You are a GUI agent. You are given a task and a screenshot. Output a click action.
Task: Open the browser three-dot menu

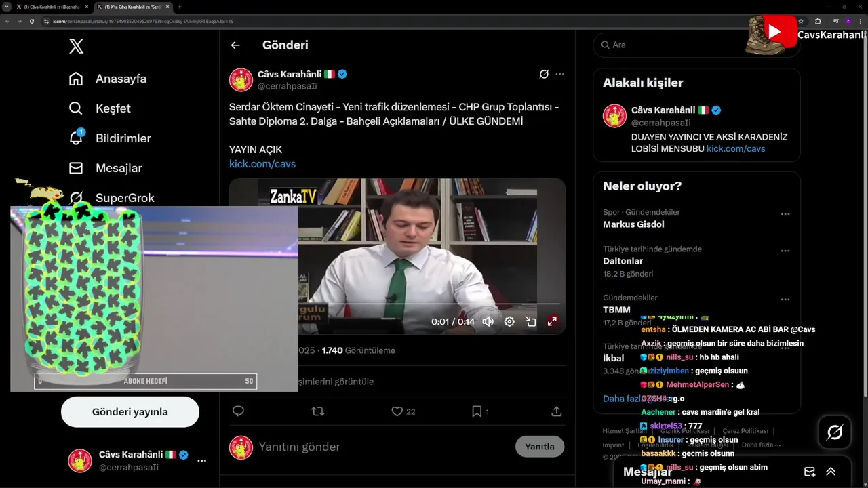tap(860, 21)
